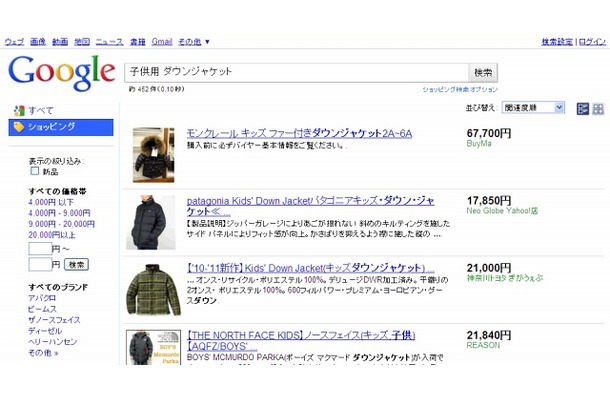Click the 21,000円 price

click(x=489, y=268)
